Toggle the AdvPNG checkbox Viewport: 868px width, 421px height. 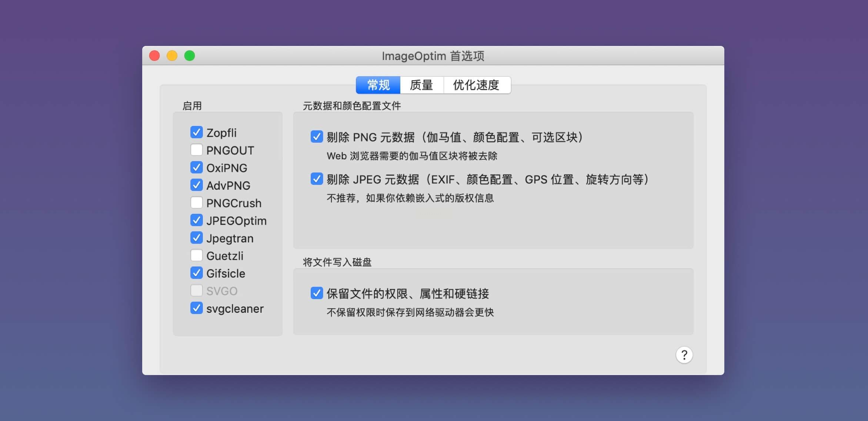(196, 185)
